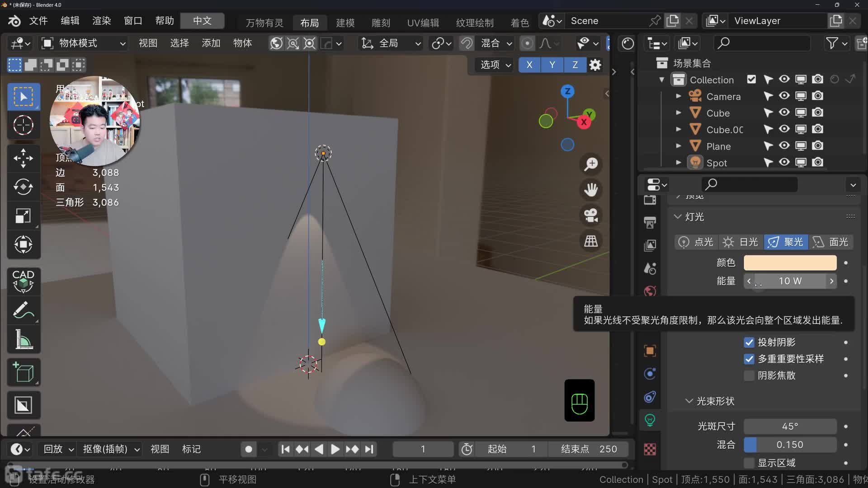Toggle camera view button in viewport
This screenshot has width=868, height=488.
[591, 216]
